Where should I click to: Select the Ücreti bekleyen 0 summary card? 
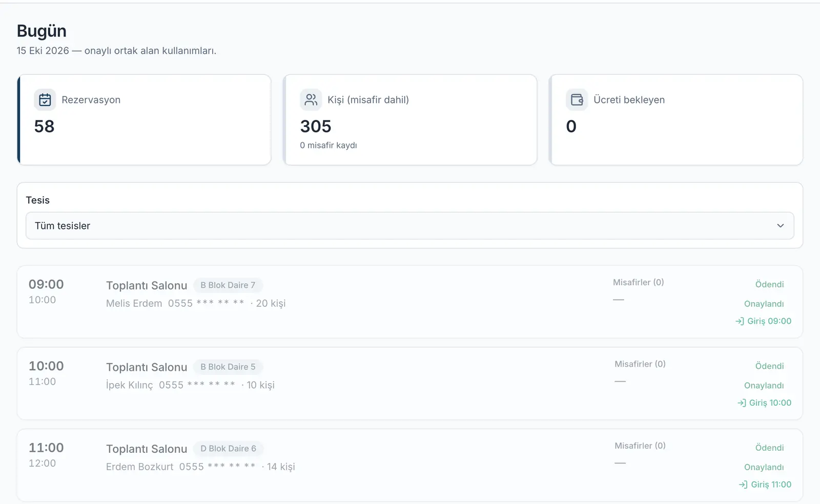[676, 120]
